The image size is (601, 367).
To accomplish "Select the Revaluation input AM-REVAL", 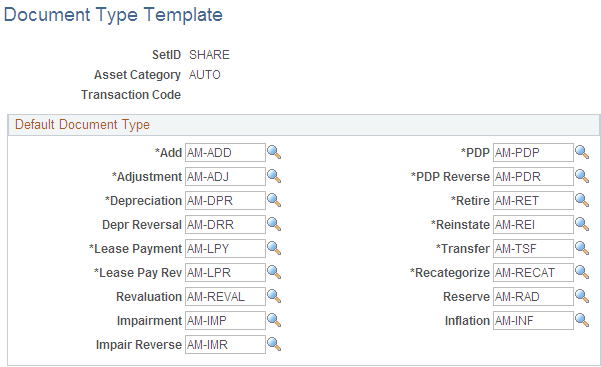I will tap(225, 296).
